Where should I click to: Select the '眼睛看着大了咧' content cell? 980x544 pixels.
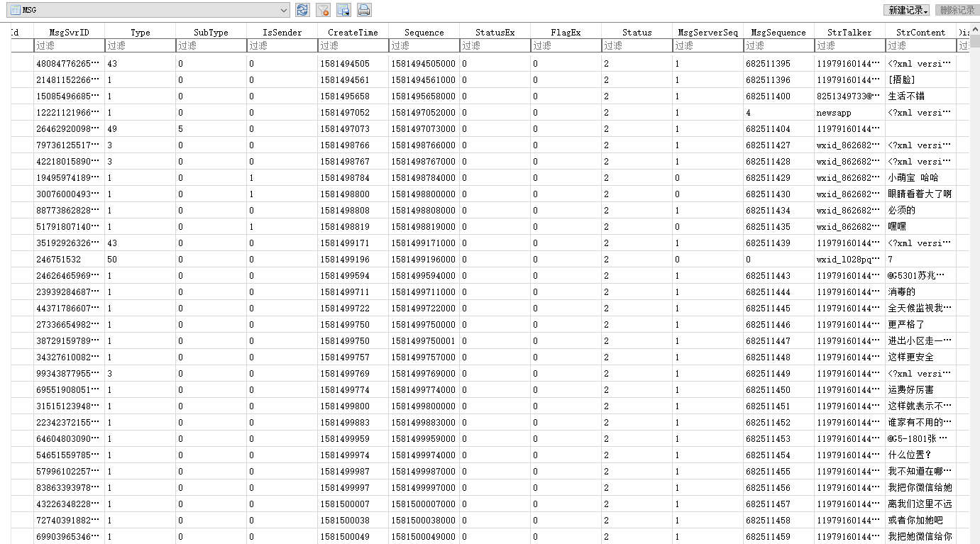(921, 194)
